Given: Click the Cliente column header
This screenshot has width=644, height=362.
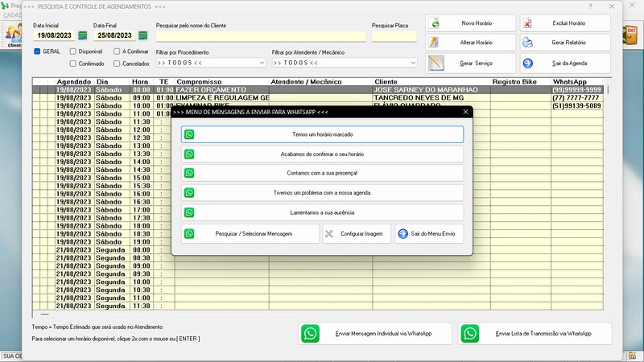Looking at the screenshot, I should click(386, 82).
